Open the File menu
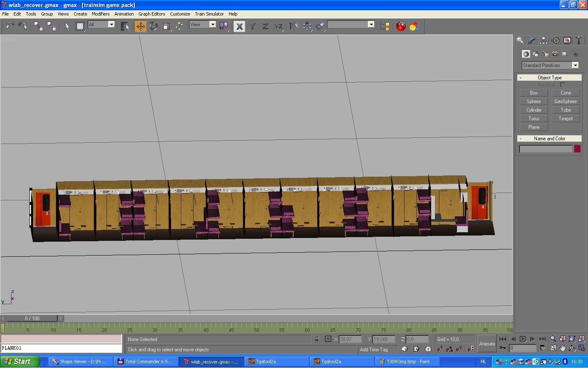Screen dimensions: 588x368 (5, 14)
